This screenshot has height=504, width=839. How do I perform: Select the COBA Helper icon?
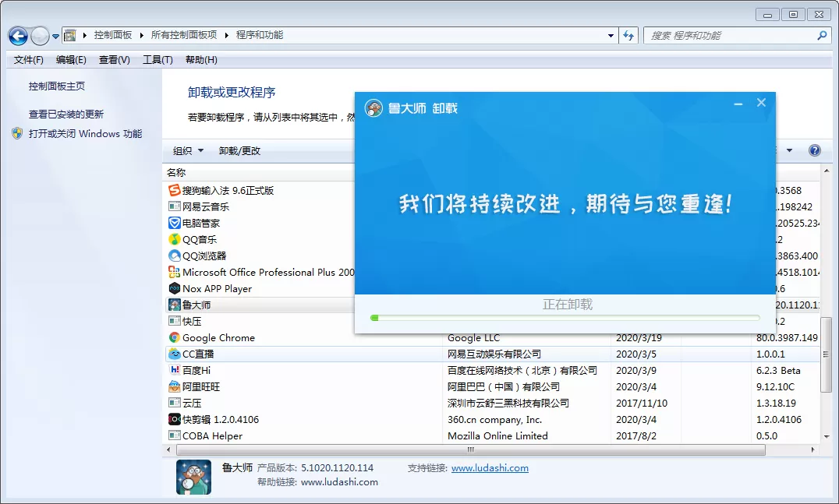pyautogui.click(x=175, y=435)
